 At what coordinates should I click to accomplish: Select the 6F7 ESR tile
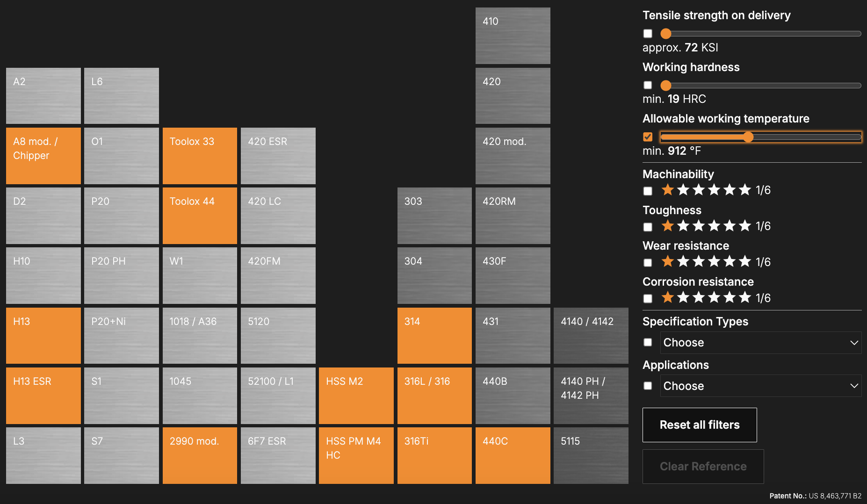coord(278,455)
